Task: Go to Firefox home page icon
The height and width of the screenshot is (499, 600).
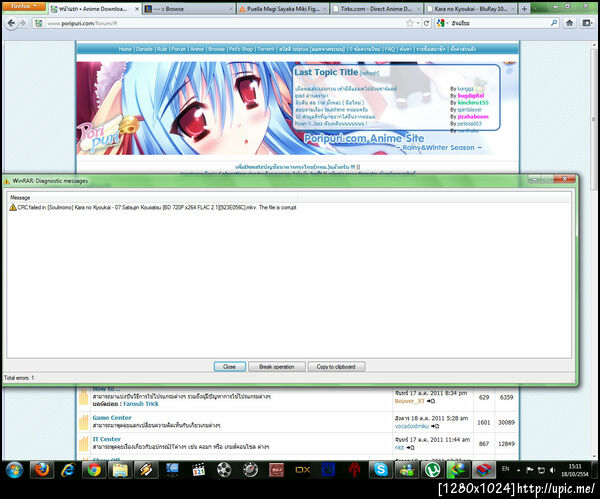Action: pos(569,23)
